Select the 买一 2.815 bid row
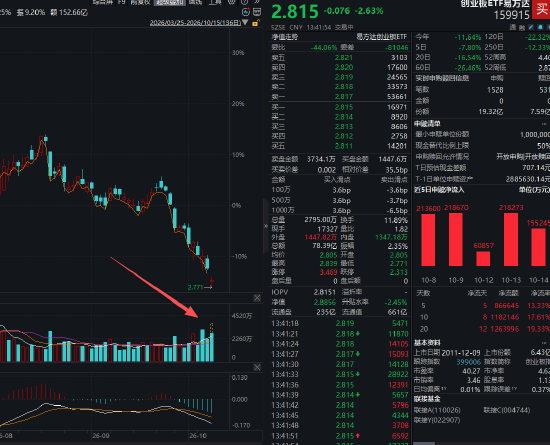This screenshot has height=445, width=550. coord(340,107)
